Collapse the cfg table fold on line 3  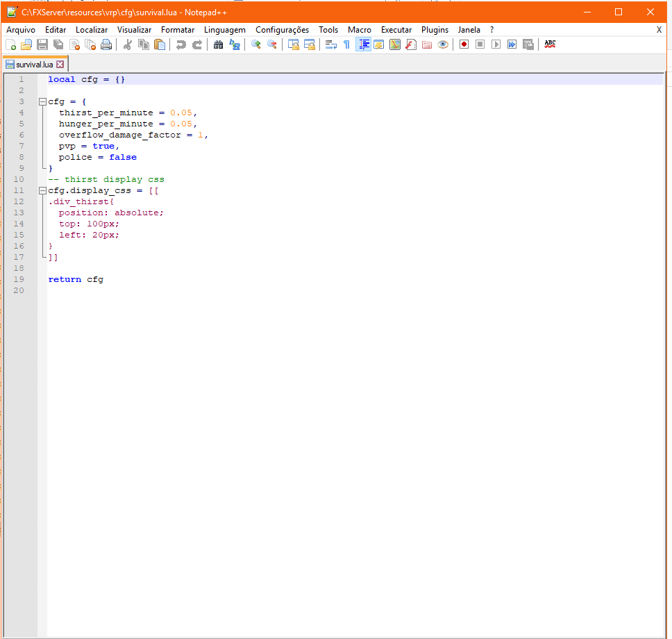pyautogui.click(x=42, y=101)
